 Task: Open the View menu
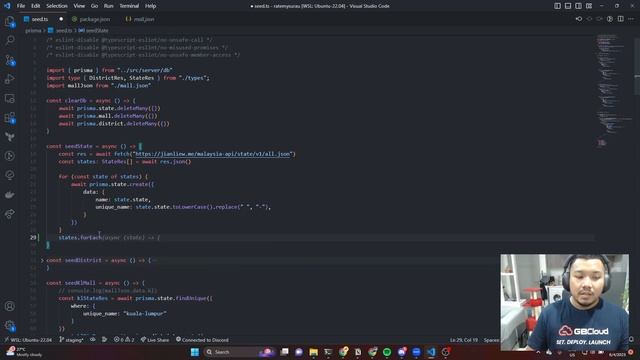(79, 6)
